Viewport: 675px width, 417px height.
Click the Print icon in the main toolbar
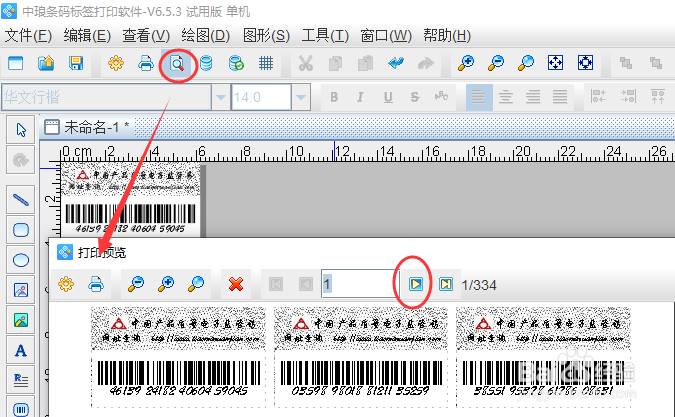pyautogui.click(x=146, y=63)
